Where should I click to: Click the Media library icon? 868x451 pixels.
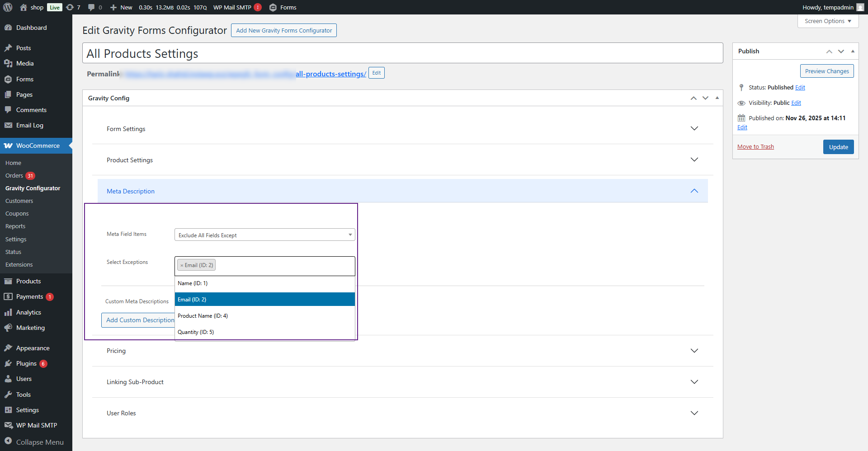click(8, 63)
